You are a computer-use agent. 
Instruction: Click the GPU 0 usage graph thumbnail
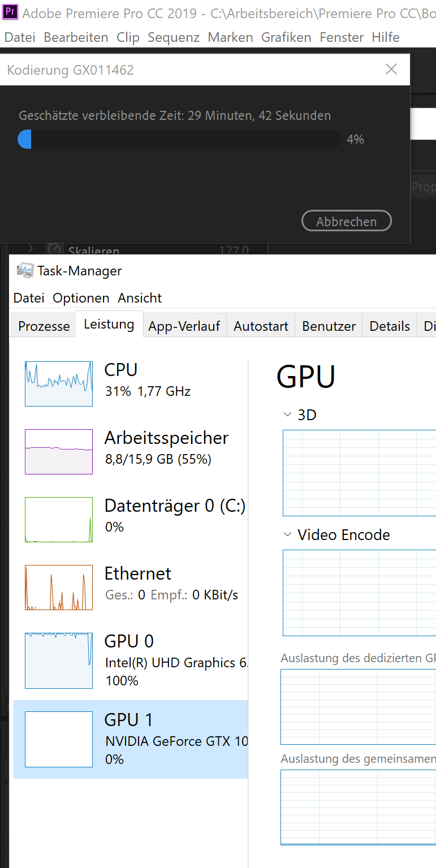point(59,660)
